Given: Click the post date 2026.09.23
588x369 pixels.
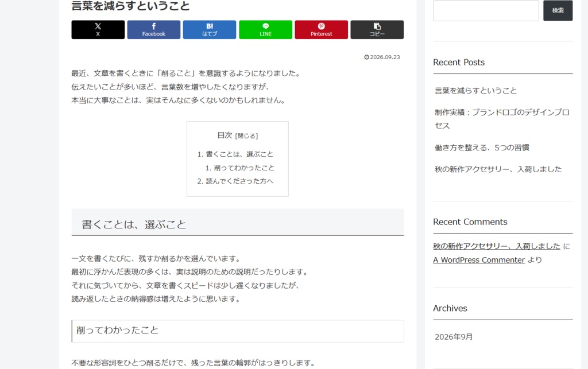Looking at the screenshot, I should click(385, 57).
